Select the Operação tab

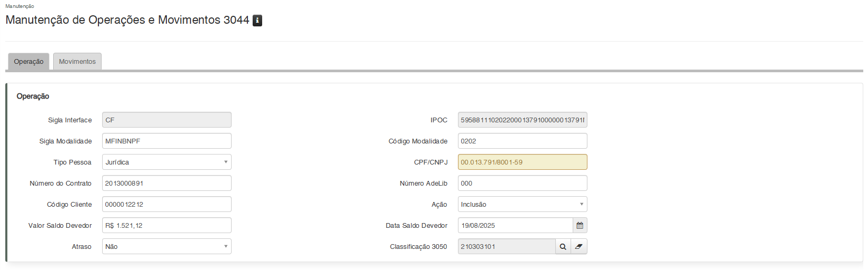(28, 62)
